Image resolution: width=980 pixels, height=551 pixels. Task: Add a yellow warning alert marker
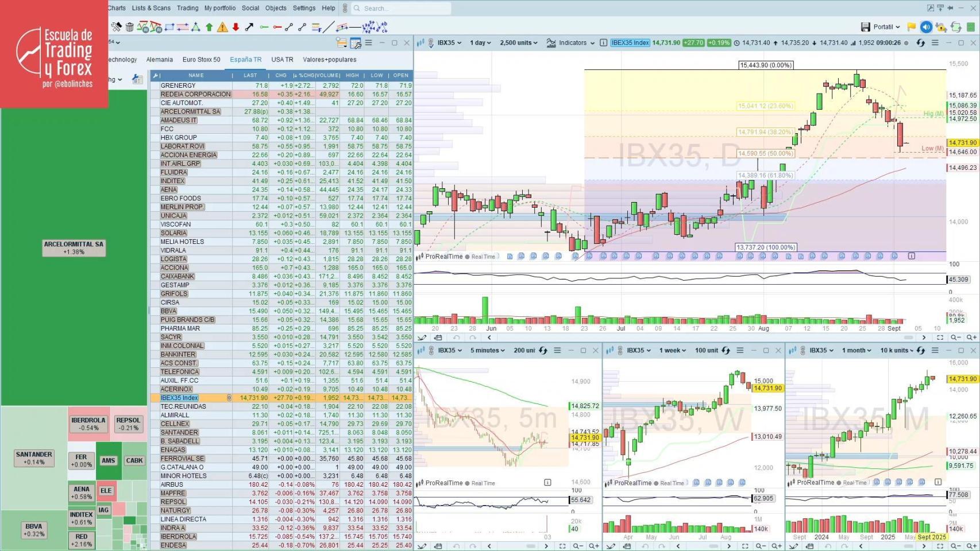point(222,27)
